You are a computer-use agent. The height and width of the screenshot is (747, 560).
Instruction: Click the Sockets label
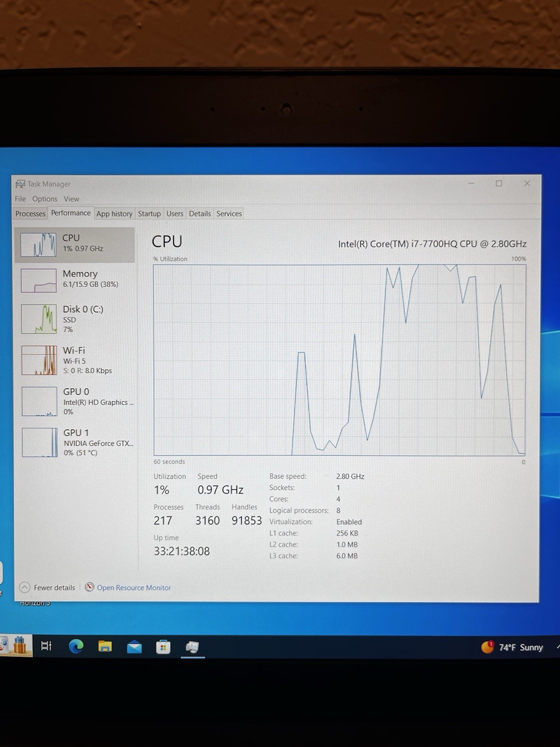[x=282, y=488]
